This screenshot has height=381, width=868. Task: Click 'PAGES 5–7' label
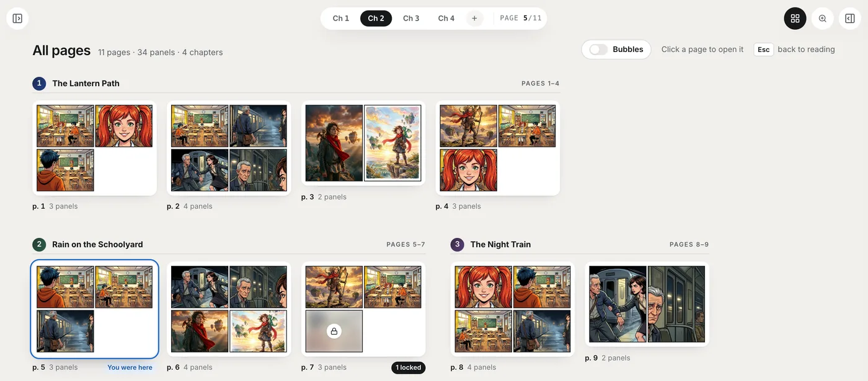[x=405, y=244]
